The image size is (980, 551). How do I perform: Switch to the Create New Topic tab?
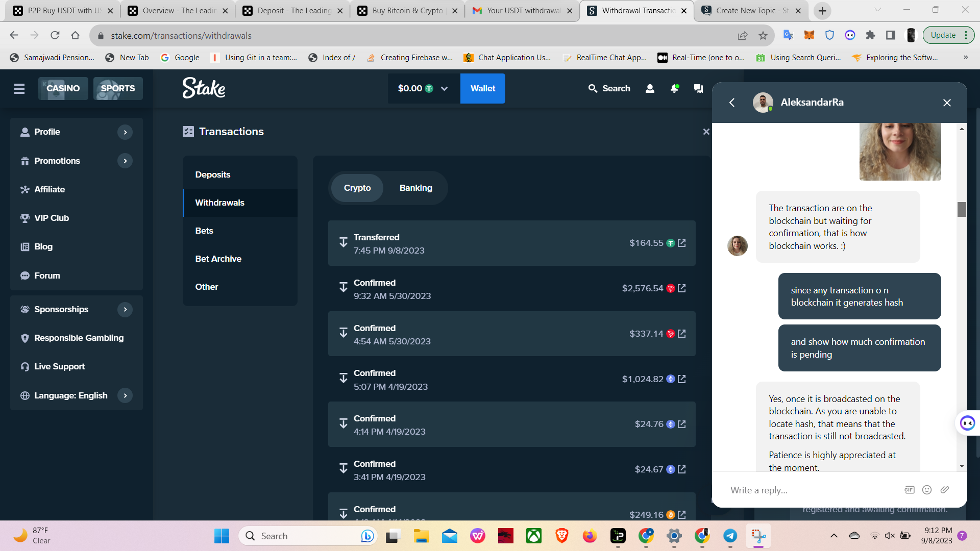(752, 11)
